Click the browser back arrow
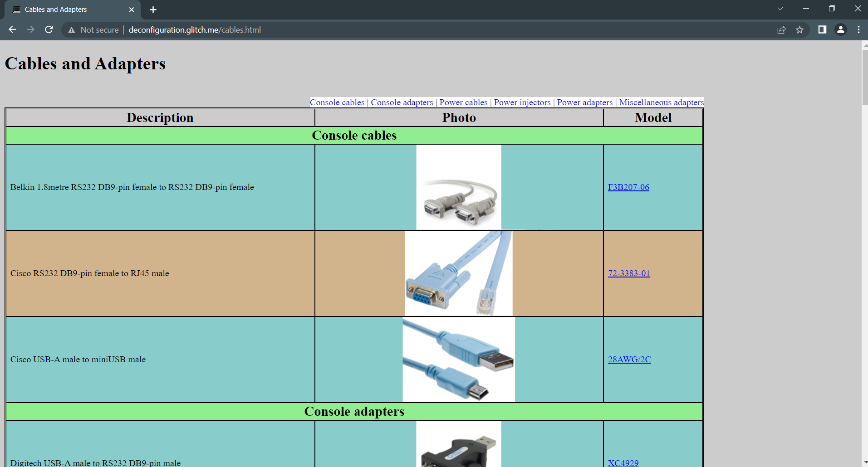Screen dimensions: 868x467 (12, 29)
